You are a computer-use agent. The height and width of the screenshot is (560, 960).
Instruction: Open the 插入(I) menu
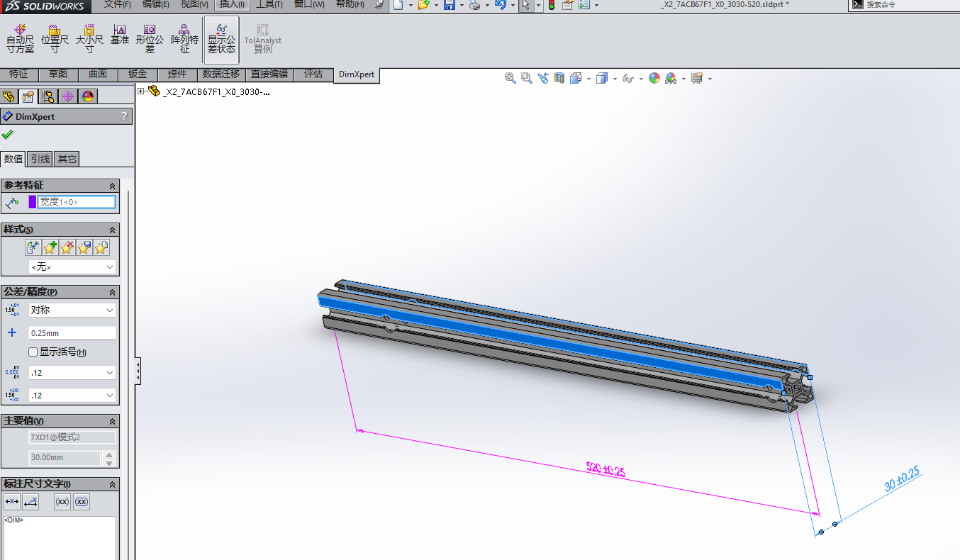point(232,4)
